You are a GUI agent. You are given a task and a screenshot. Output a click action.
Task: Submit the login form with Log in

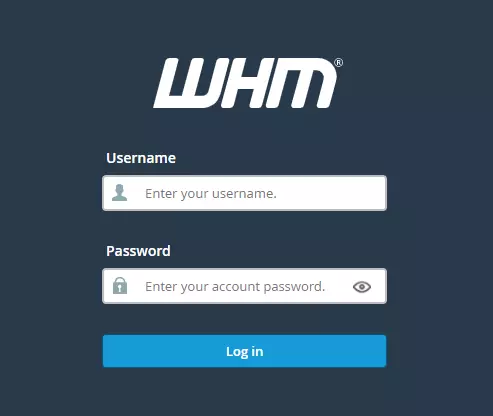point(245,351)
